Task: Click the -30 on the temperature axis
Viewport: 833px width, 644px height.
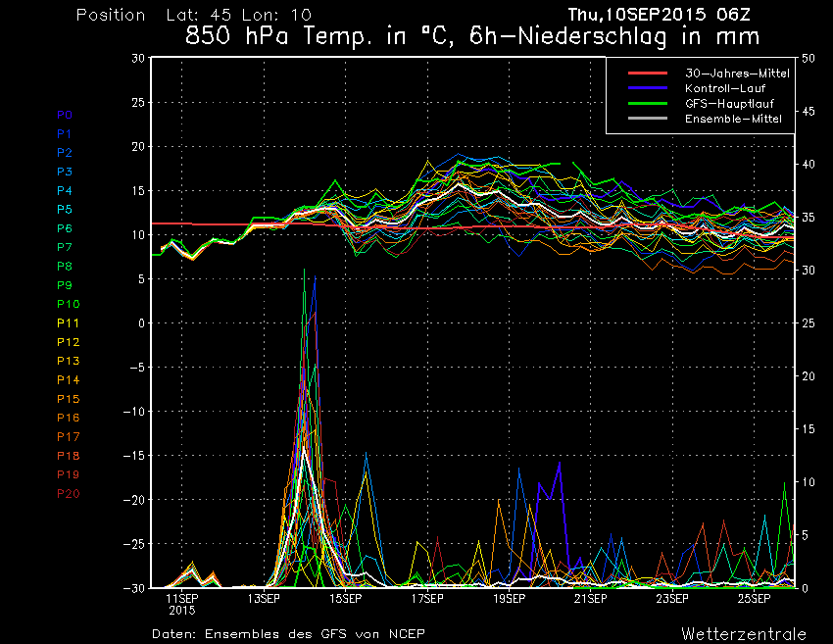Action: 134,588
